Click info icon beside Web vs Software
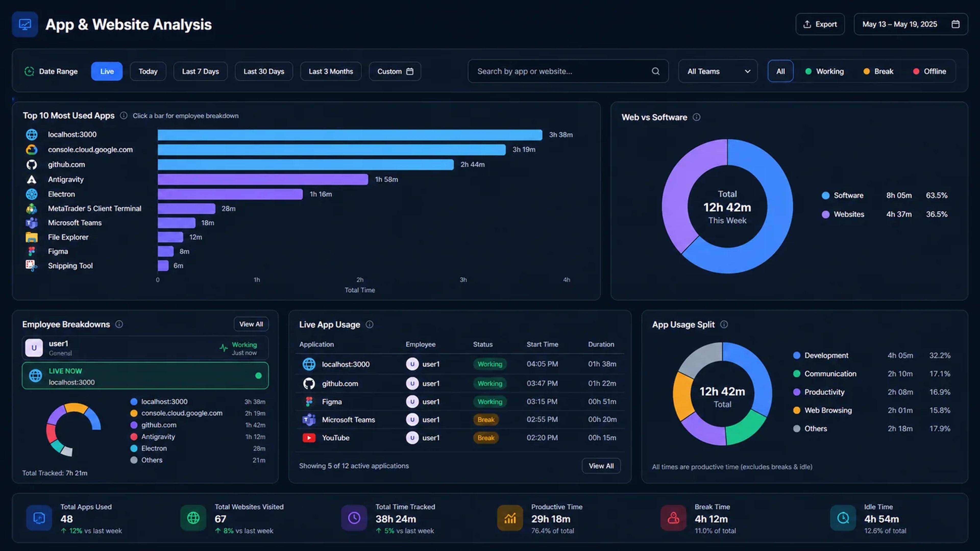Viewport: 980px width, 551px height. click(696, 117)
